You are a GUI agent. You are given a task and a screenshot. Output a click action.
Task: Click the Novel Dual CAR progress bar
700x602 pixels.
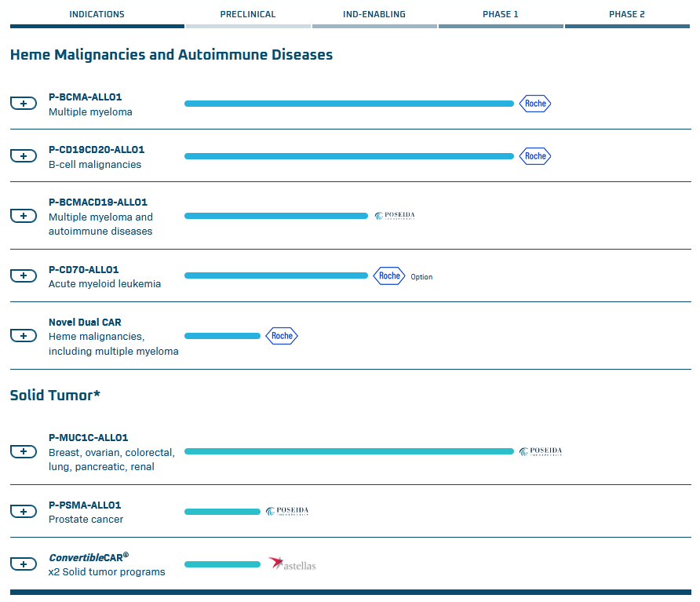pos(222,336)
